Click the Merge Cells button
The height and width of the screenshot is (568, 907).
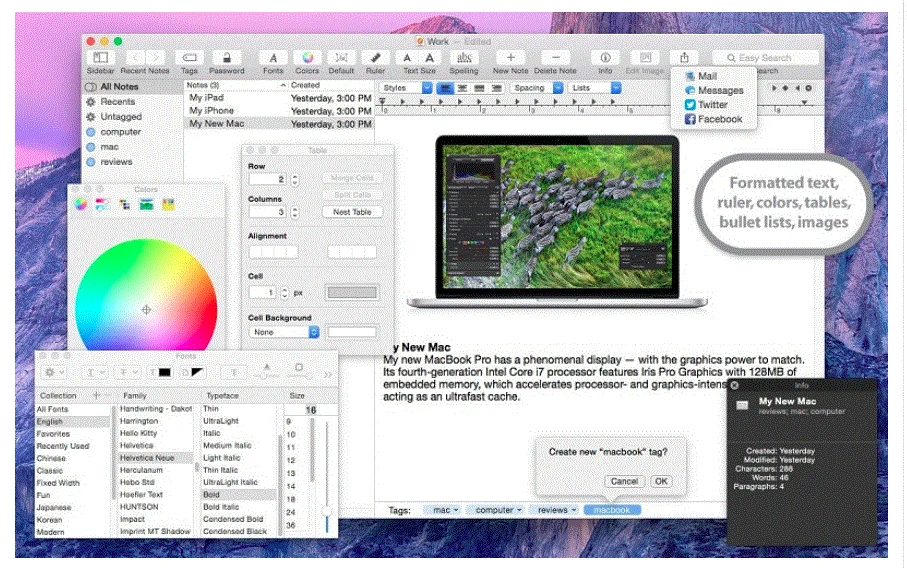[x=352, y=178]
